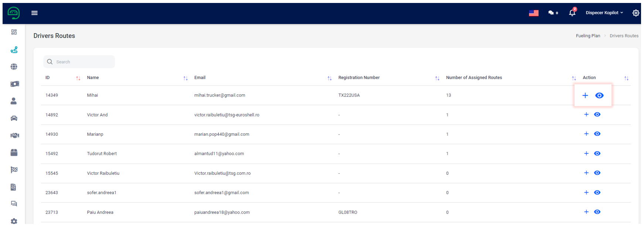Open the language flag selector
Viewport: 644px width, 231px height.
pyautogui.click(x=534, y=13)
